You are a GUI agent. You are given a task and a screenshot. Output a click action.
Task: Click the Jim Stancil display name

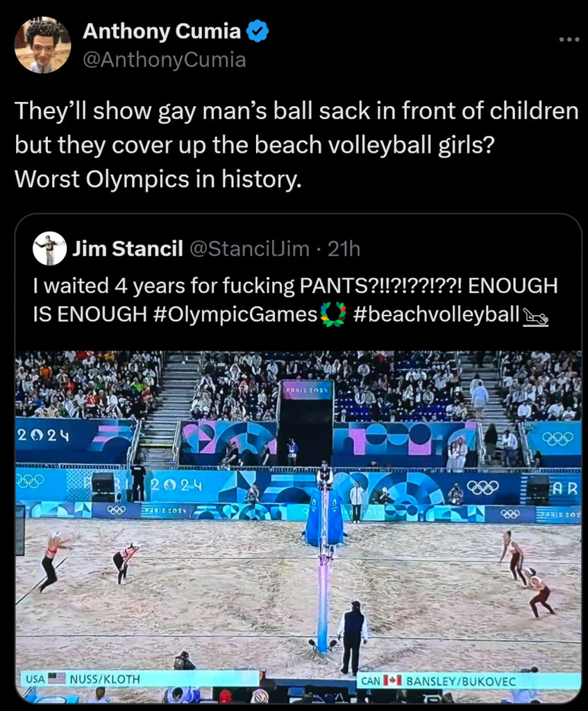click(128, 249)
